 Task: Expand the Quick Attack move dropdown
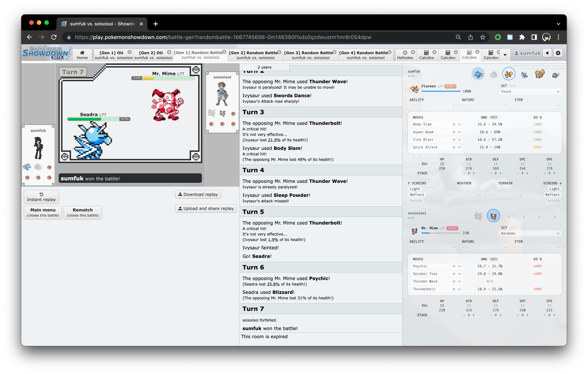pos(459,147)
